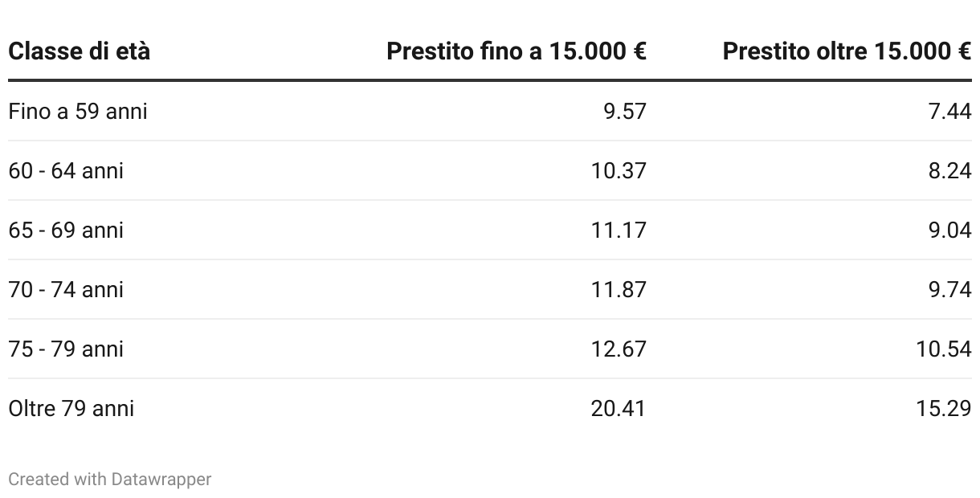Click the value 10.37 cell
This screenshot has height=498, width=980.
pos(619,170)
